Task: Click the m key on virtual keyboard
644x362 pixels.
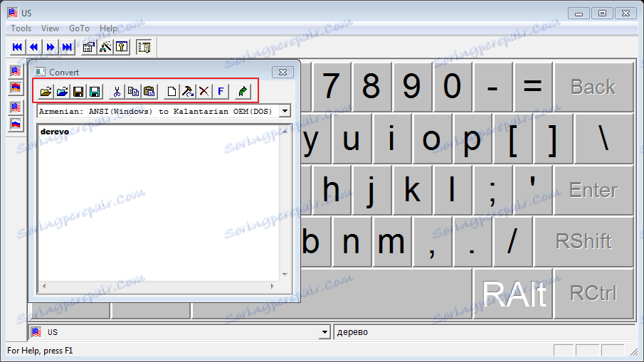Action: (391, 241)
